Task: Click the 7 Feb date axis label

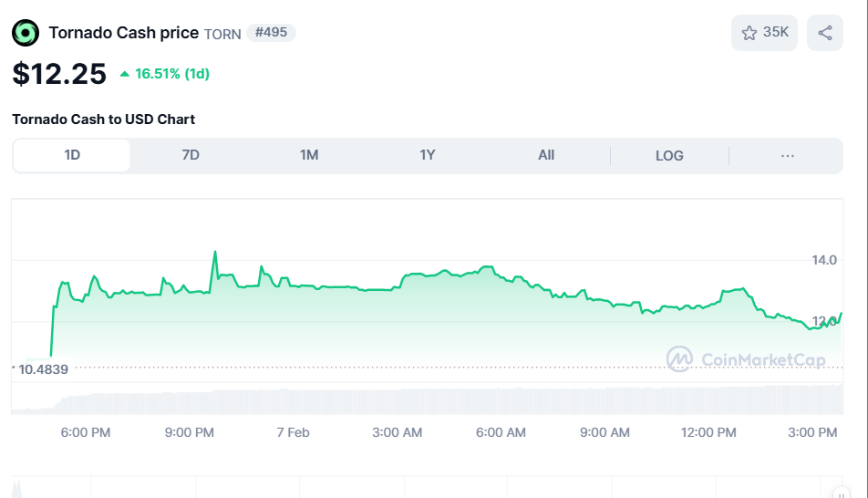Action: (x=293, y=432)
